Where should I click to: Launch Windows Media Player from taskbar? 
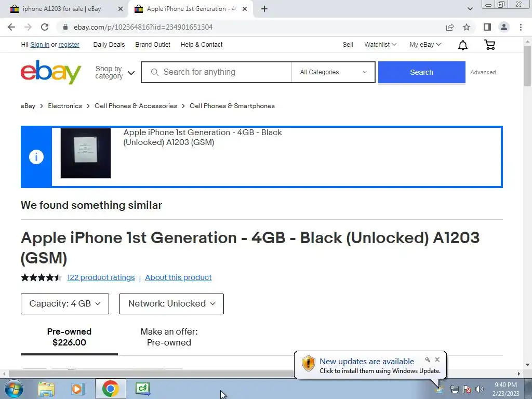point(78,389)
